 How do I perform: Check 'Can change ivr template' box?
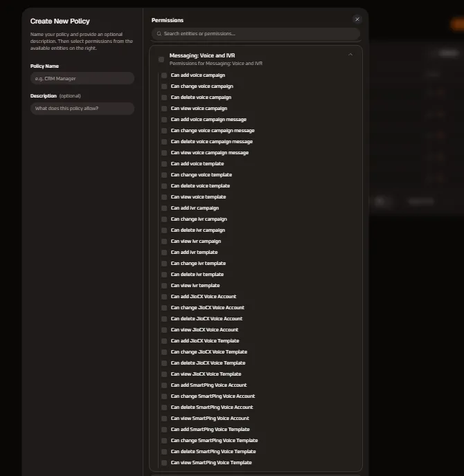pos(164,264)
